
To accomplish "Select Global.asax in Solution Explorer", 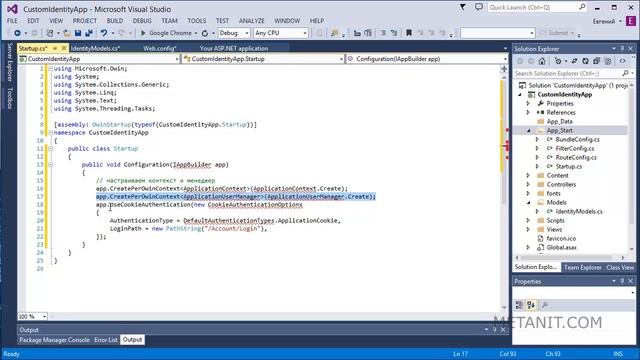I will pos(561,247).
